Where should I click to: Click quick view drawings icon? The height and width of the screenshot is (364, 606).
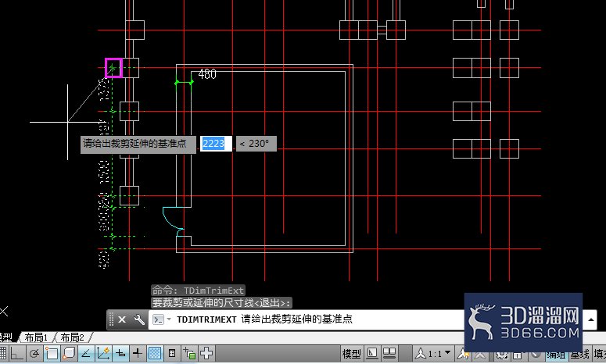pyautogui.click(x=389, y=353)
